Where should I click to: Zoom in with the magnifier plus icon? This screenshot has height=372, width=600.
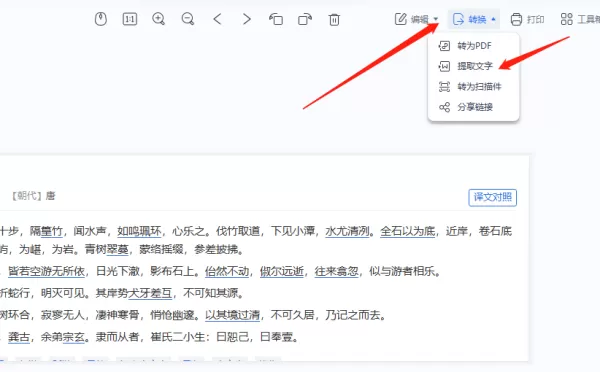[158, 19]
